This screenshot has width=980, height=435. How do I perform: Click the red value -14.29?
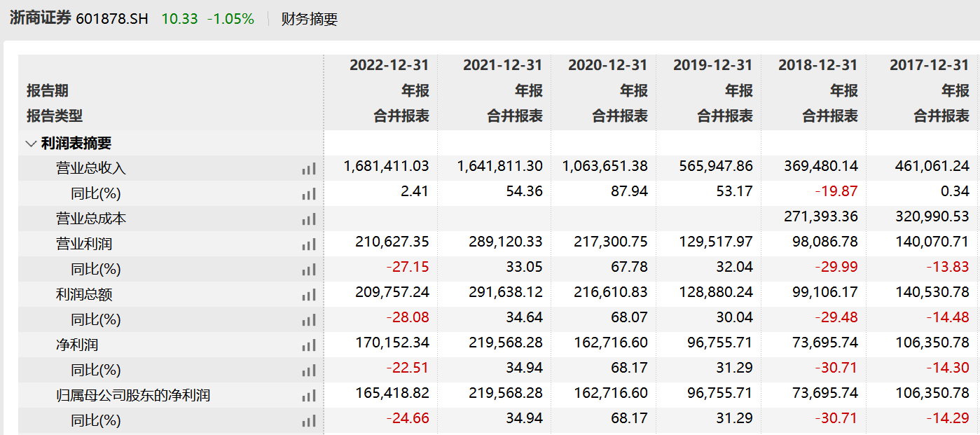[948, 419]
